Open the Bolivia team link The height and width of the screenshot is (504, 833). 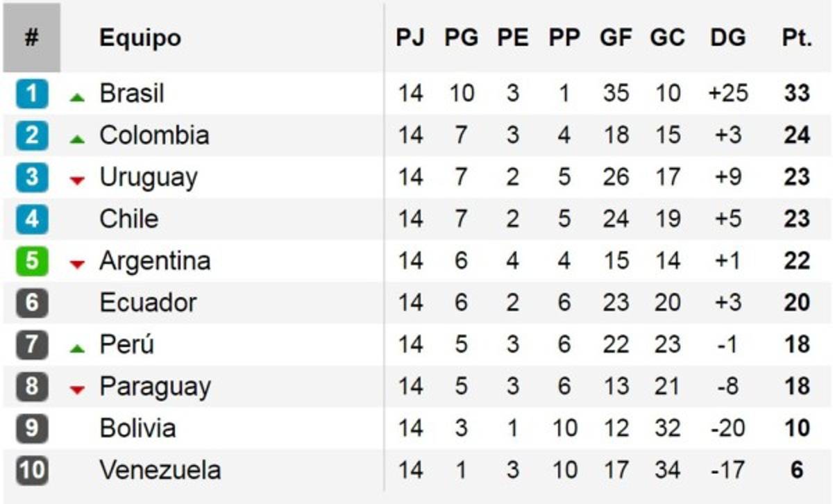[137, 428]
